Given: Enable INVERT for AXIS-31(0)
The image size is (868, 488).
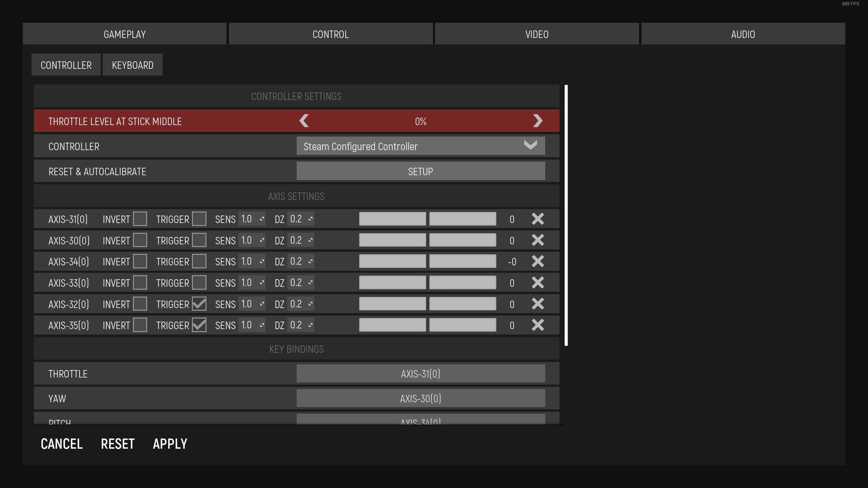Looking at the screenshot, I should click(x=140, y=219).
